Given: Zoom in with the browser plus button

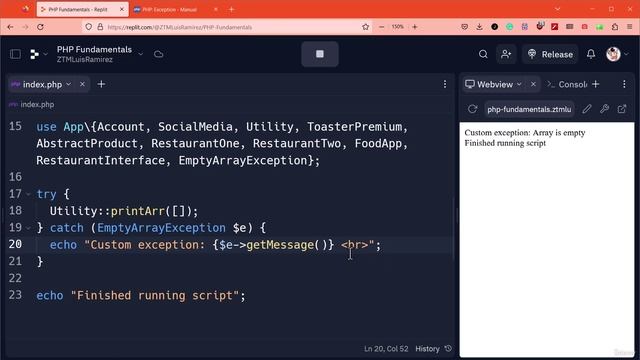Looking at the screenshot, I should pyautogui.click(x=415, y=27).
